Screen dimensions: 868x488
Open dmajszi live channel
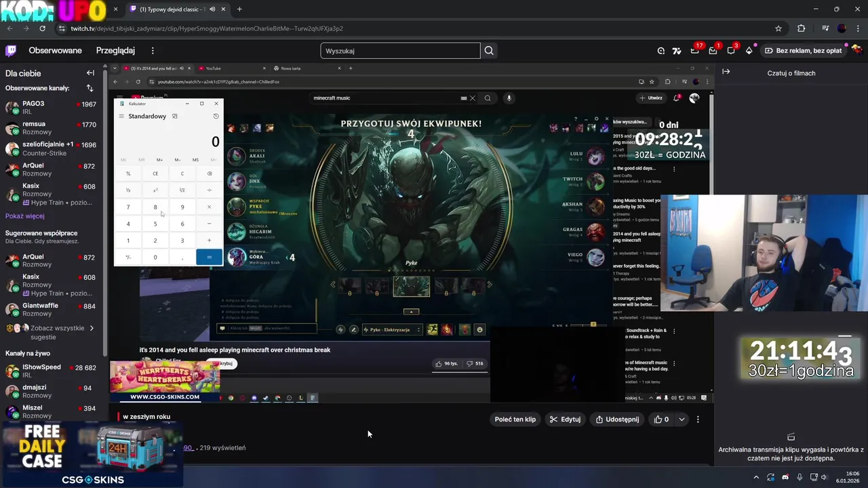tap(51, 392)
